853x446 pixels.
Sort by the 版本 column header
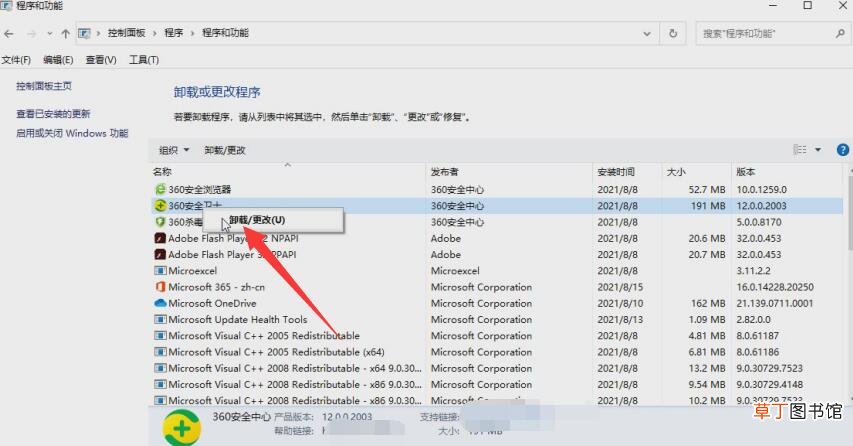746,172
